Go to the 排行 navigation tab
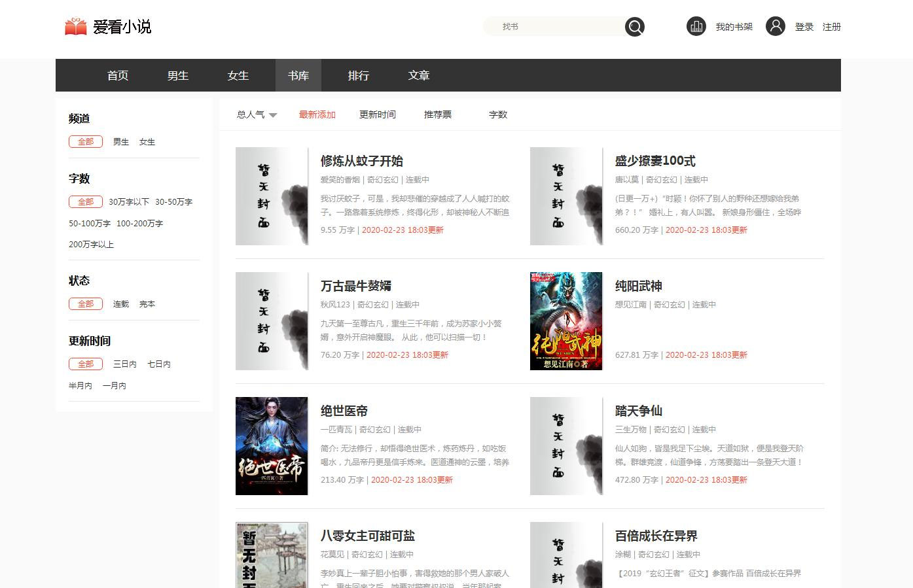This screenshot has height=588, width=913. 358,76
